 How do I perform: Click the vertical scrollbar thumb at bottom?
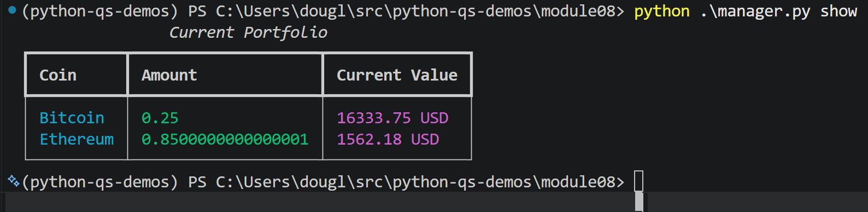click(639, 202)
